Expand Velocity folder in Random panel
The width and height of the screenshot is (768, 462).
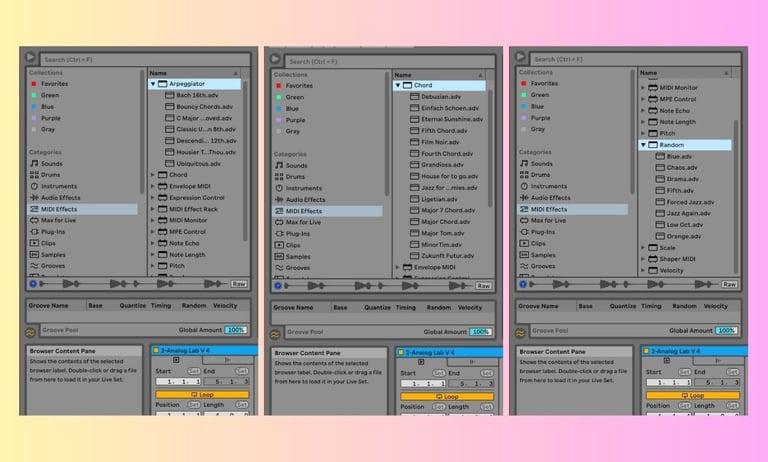[643, 270]
